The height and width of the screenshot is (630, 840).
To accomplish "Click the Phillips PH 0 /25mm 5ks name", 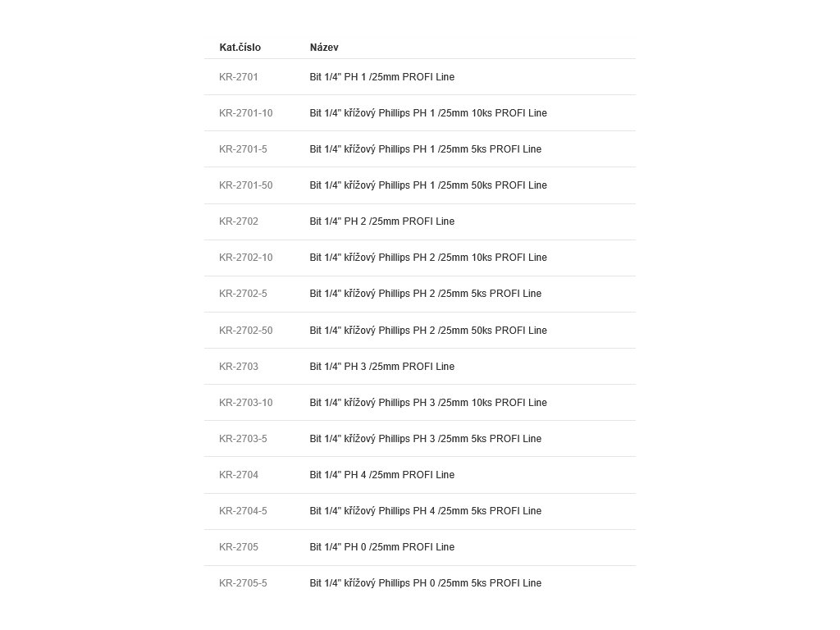I will point(425,583).
